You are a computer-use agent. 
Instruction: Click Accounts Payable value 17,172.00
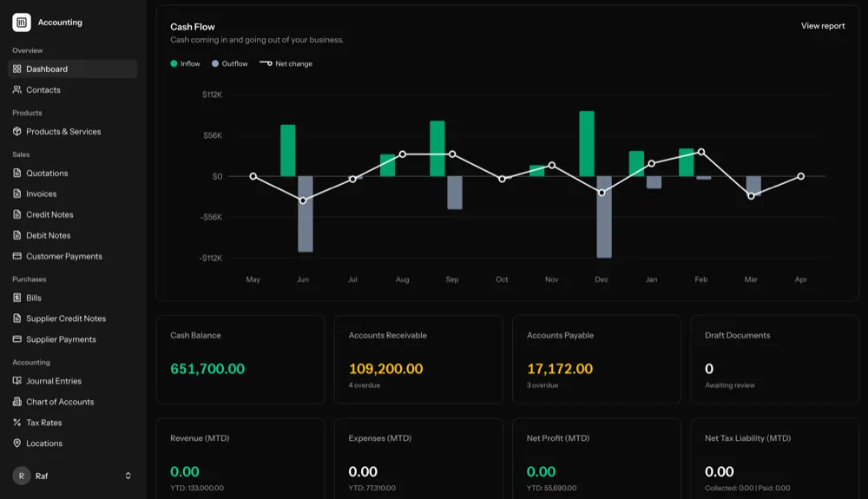pos(560,369)
